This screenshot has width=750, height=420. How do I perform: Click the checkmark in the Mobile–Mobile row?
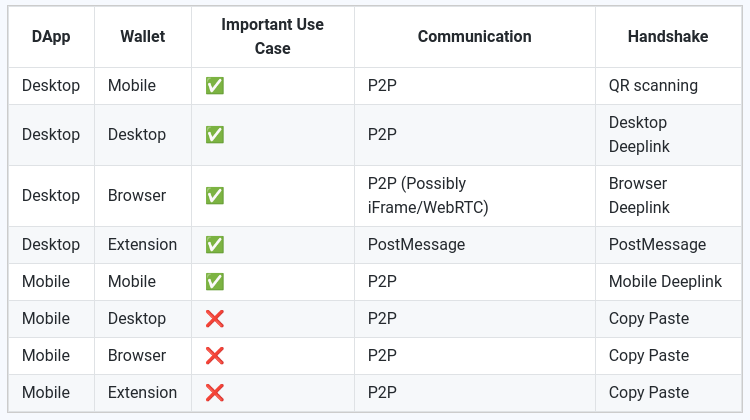tap(214, 282)
